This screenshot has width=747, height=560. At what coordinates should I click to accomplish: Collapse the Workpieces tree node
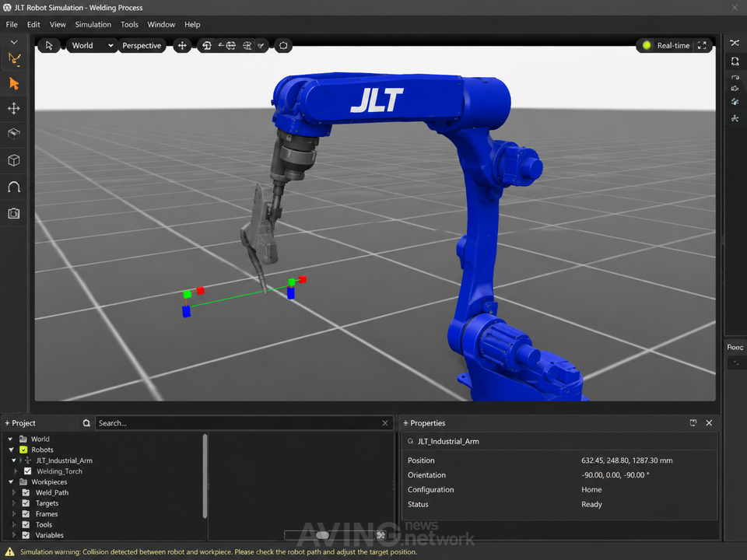point(12,482)
